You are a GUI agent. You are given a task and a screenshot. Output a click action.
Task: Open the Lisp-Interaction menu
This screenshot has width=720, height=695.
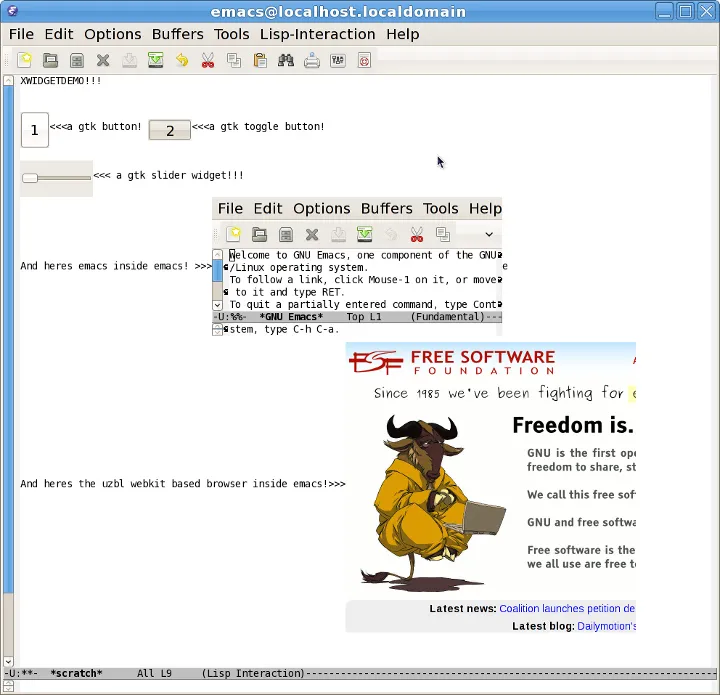click(x=317, y=34)
